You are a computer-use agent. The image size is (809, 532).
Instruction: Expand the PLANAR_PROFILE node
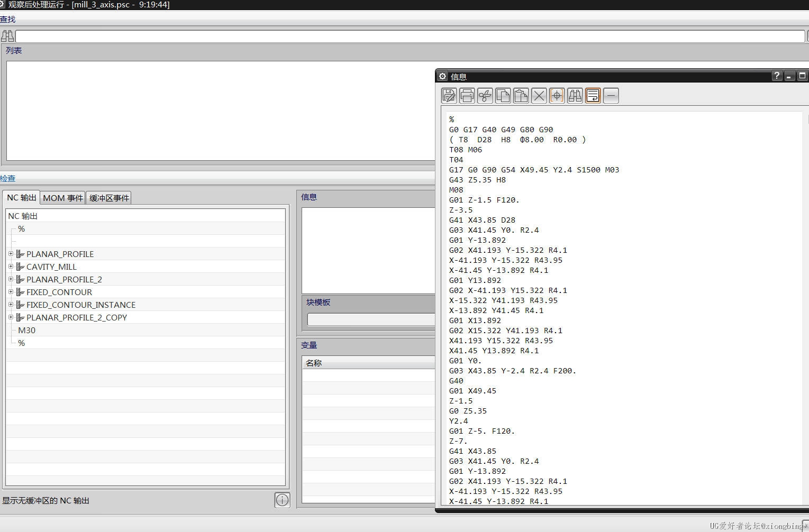(x=11, y=254)
